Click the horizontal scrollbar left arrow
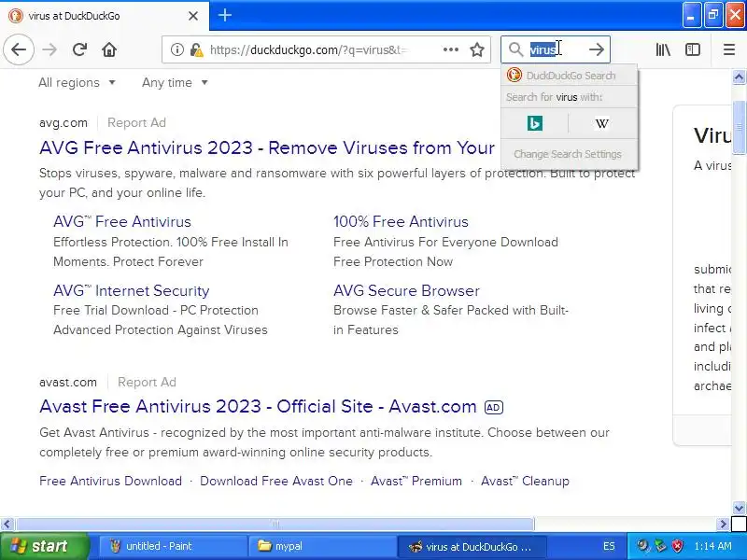747x560 pixels. [7, 524]
